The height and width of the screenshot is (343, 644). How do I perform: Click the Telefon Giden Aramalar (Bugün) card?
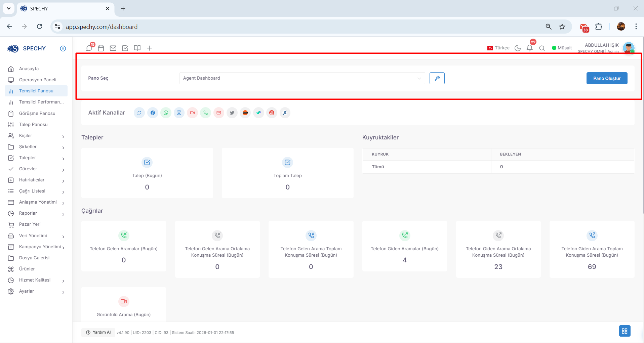405,246
